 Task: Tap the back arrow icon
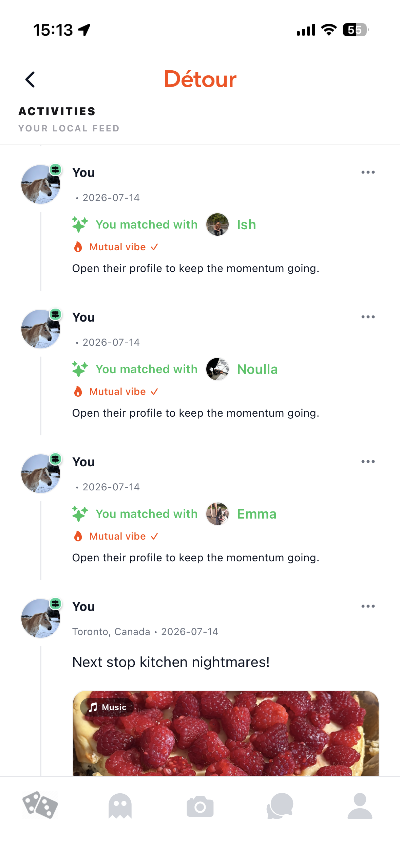(x=30, y=79)
